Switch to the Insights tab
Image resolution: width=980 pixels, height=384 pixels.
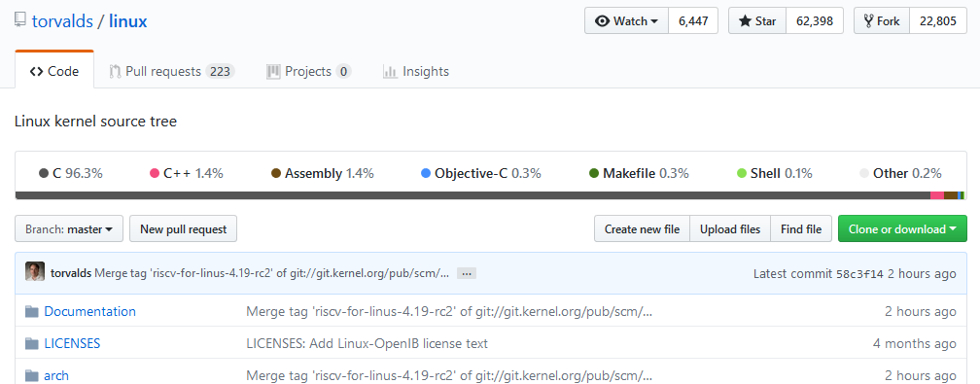(x=416, y=71)
